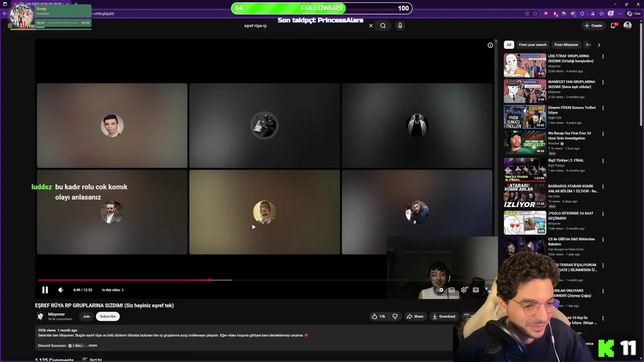Open the tab actions icon at top-left
Viewport: 644px width, 362px height.
5,4
